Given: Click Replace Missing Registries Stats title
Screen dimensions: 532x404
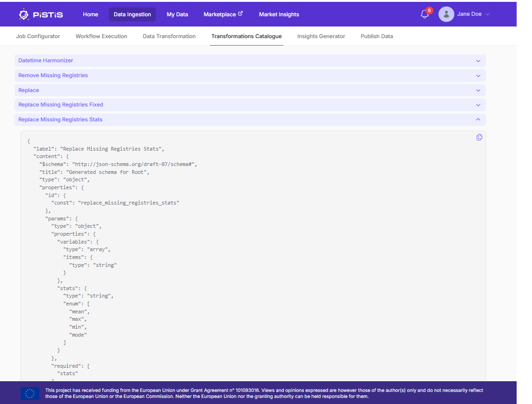Looking at the screenshot, I should [x=61, y=119].
